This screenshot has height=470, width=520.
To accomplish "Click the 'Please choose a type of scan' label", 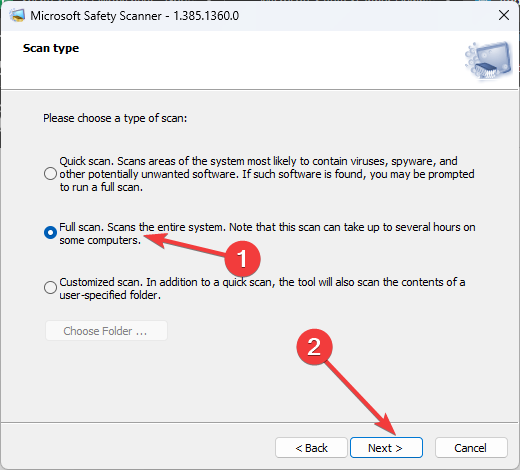I will point(115,118).
